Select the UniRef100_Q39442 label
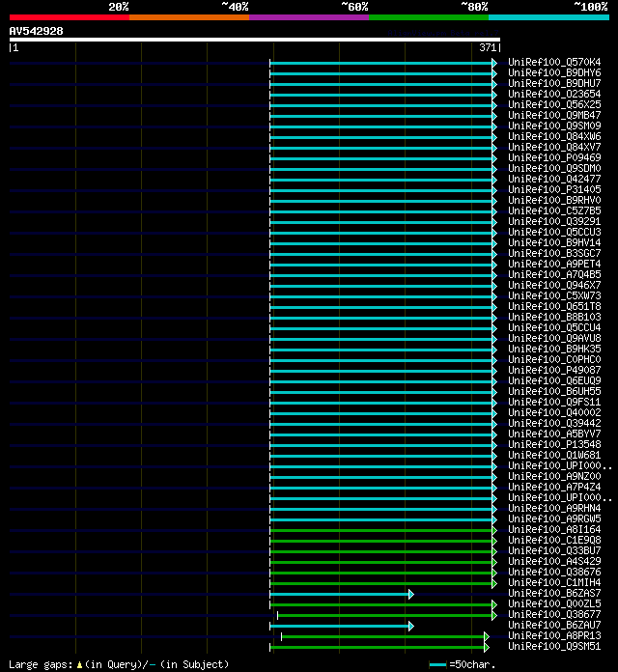Screen dimensions: 618x672 pyautogui.click(x=554, y=423)
